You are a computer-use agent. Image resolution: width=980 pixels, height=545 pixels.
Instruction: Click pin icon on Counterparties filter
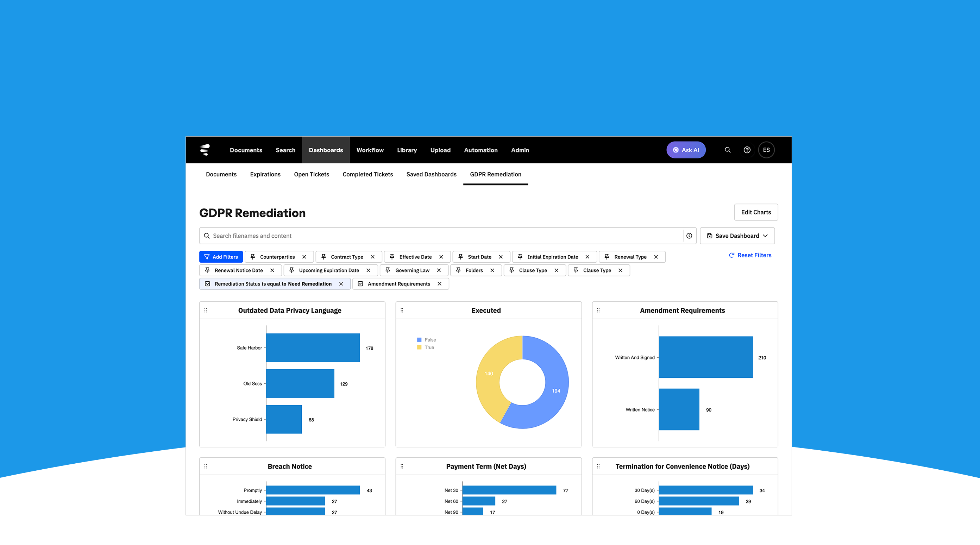pyautogui.click(x=253, y=257)
